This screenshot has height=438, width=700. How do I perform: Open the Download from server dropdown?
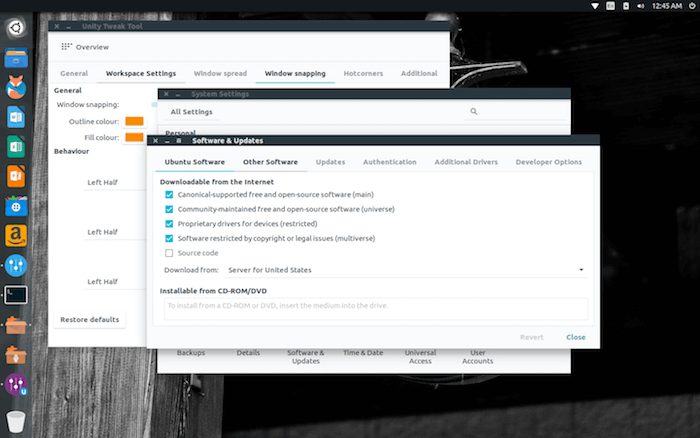click(406, 270)
